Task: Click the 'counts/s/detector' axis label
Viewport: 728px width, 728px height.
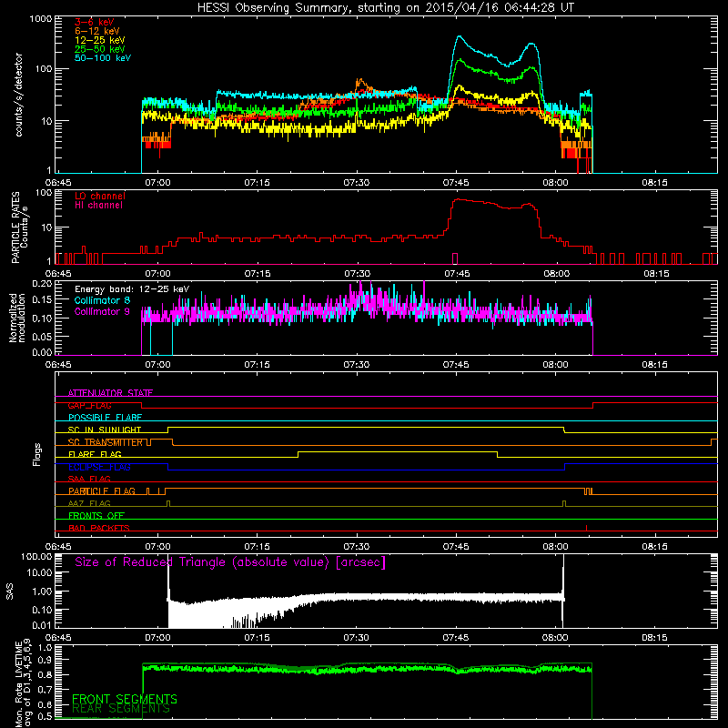Action: coord(19,95)
